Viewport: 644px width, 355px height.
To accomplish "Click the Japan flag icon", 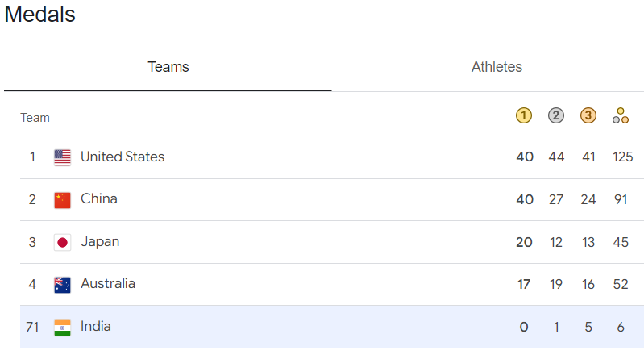I will point(62,243).
